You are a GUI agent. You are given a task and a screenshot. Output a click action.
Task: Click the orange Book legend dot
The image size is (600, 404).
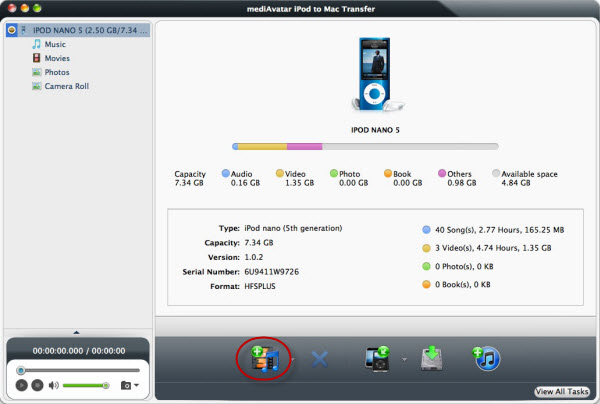tap(388, 173)
